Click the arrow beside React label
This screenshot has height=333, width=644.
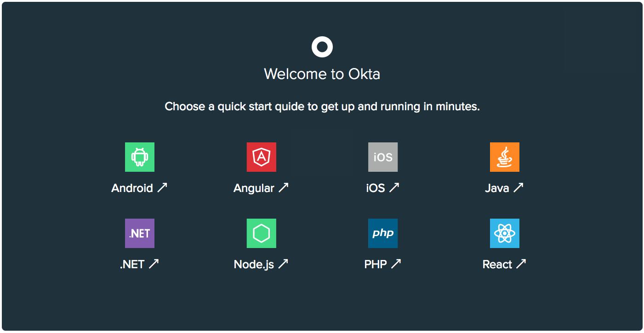tap(521, 264)
